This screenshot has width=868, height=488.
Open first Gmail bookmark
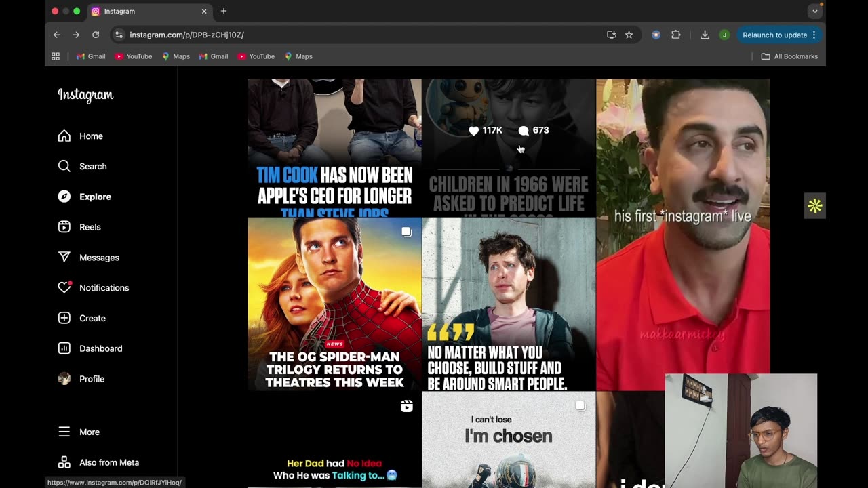point(91,56)
